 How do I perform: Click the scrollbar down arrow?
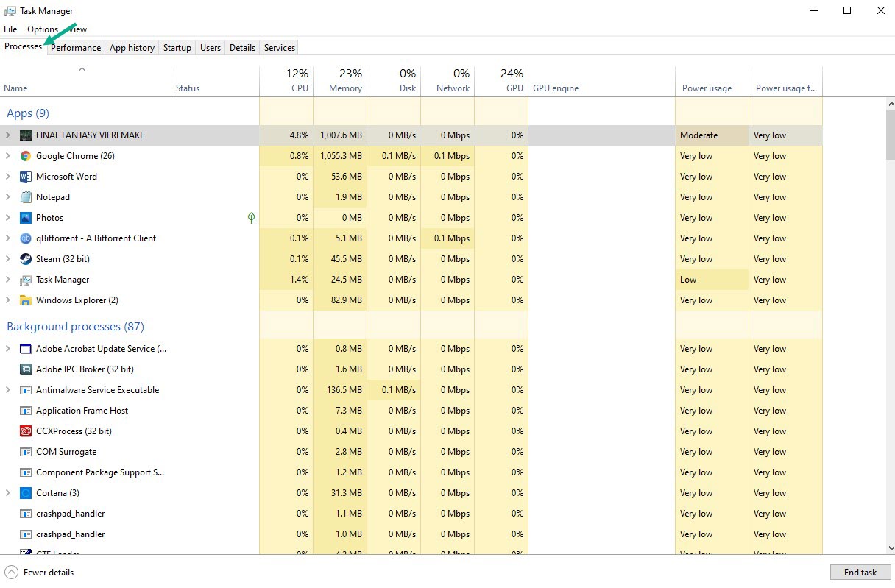click(891, 548)
